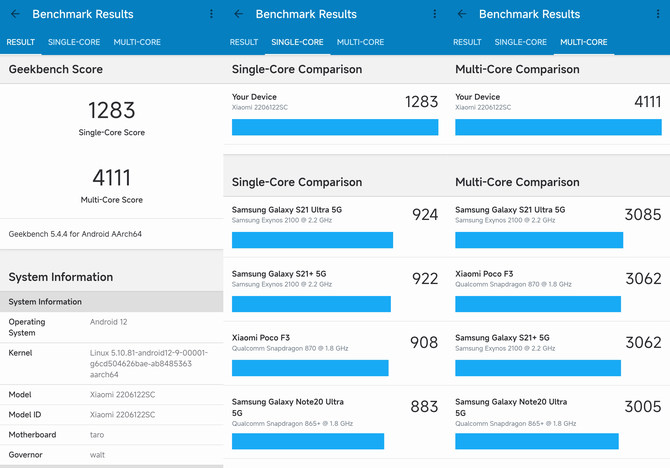This screenshot has height=468, width=670.
Task: Tap the Operating System Android 12 row
Action: click(111, 326)
